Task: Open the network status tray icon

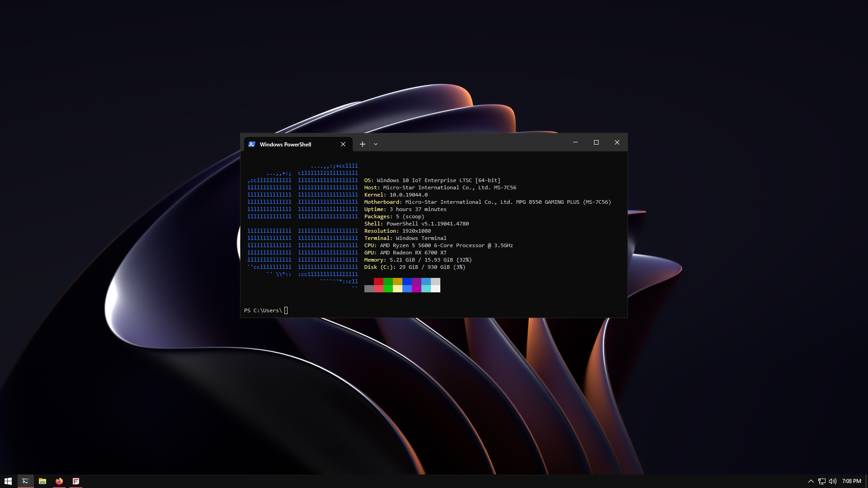Action: (822, 481)
